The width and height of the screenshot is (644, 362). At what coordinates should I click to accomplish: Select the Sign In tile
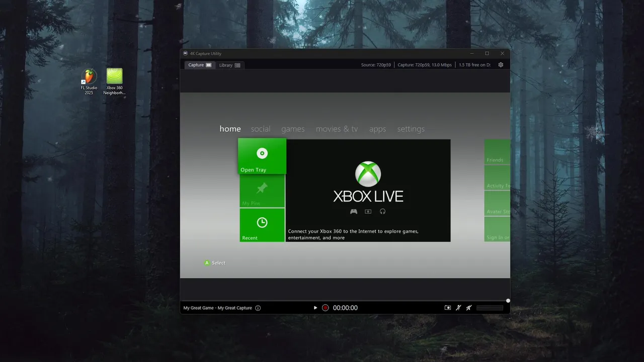pos(497,229)
